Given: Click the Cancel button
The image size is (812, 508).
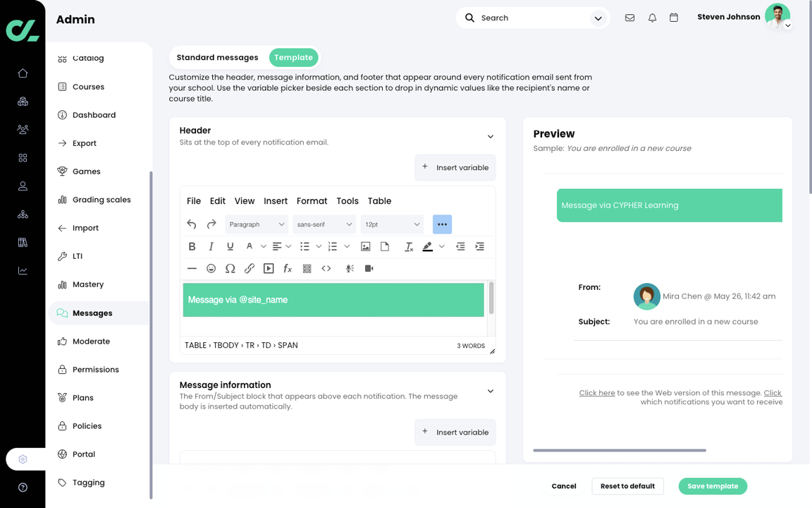Looking at the screenshot, I should click(564, 486).
